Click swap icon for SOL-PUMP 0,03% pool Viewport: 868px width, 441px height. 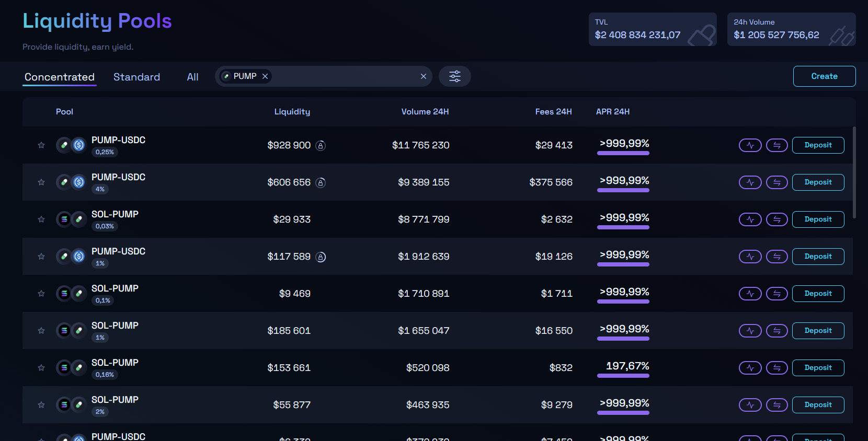(x=776, y=219)
